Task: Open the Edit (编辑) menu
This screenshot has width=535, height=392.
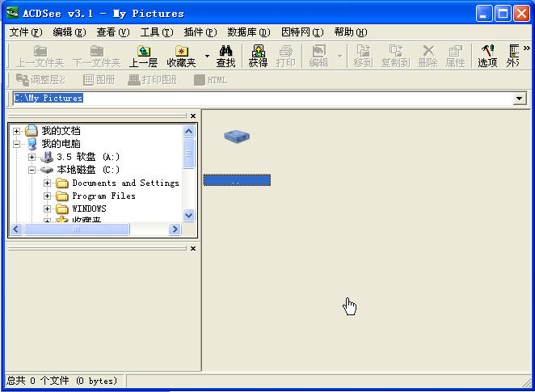Action: pos(70,32)
